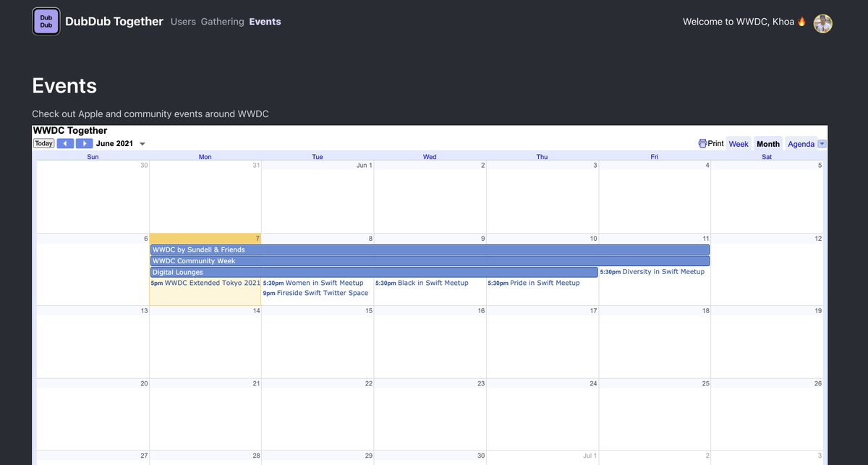The image size is (868, 465).
Task: Open the Gathering nav item
Action: (x=222, y=22)
